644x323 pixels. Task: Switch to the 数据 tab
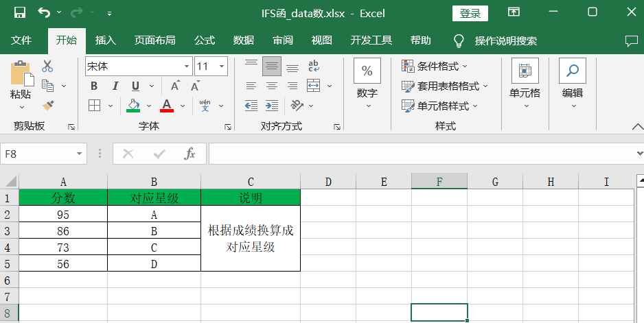244,40
